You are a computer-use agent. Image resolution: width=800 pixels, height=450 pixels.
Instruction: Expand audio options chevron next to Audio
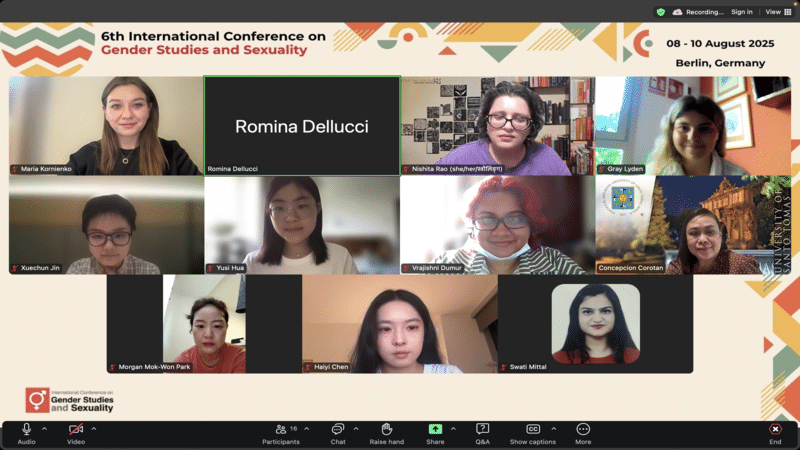(x=44, y=428)
